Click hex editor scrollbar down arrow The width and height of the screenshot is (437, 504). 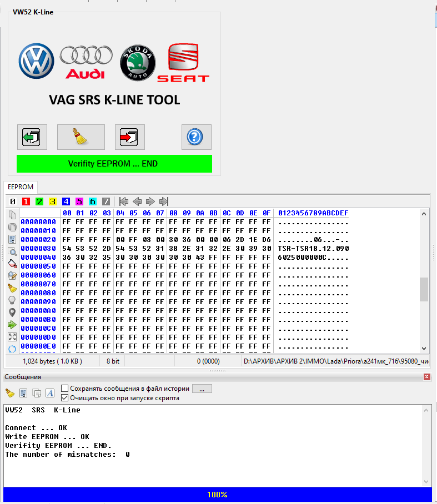(x=424, y=349)
